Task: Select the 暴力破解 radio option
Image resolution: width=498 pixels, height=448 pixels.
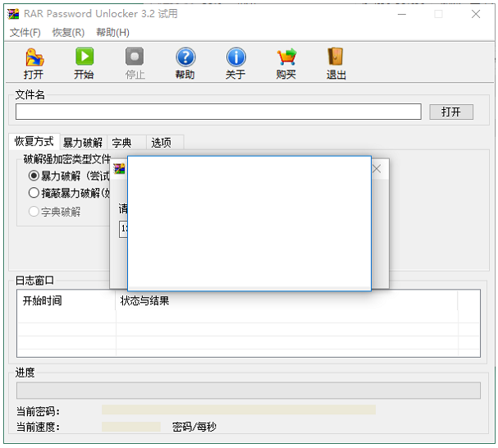Action: (34, 176)
